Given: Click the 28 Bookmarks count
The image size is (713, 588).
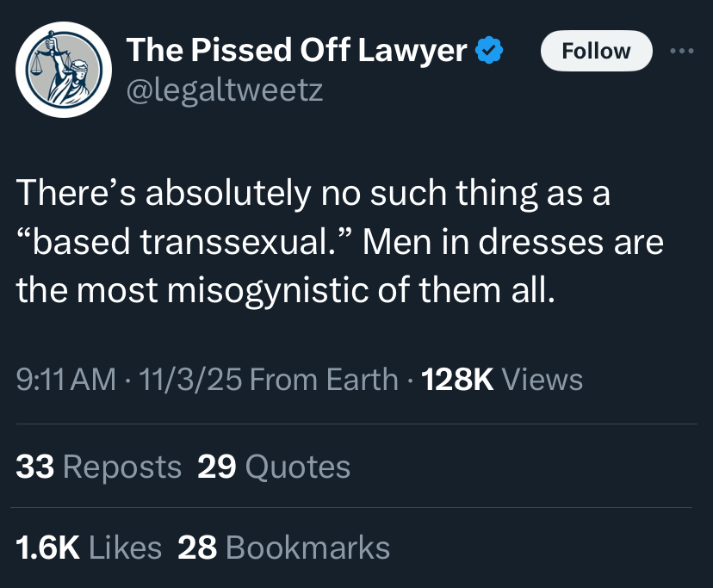Looking at the screenshot, I should tap(284, 547).
